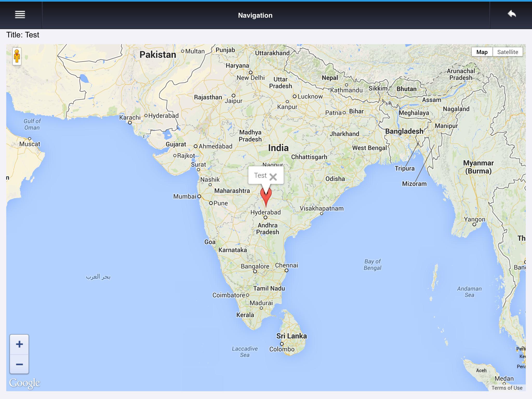Click the Myanmar (Burma) label
This screenshot has width=532, height=399.
point(478,167)
